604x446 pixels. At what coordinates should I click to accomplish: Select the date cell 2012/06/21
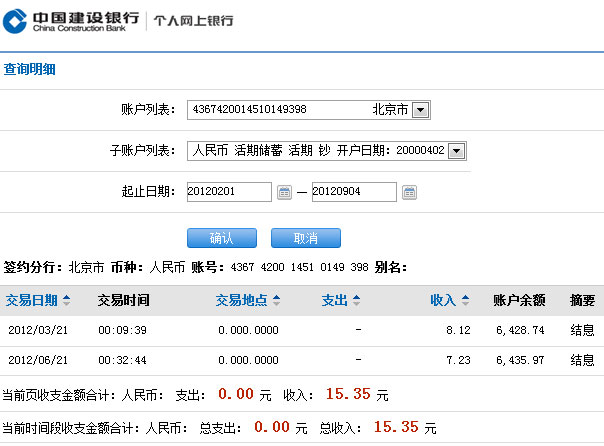[38, 360]
